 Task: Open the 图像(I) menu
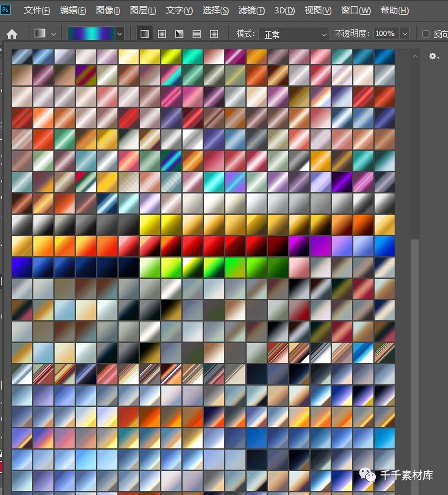click(108, 11)
